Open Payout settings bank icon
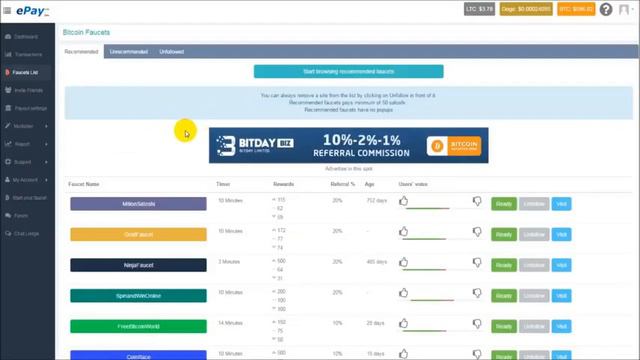This screenshot has width=640, height=360. point(8,108)
